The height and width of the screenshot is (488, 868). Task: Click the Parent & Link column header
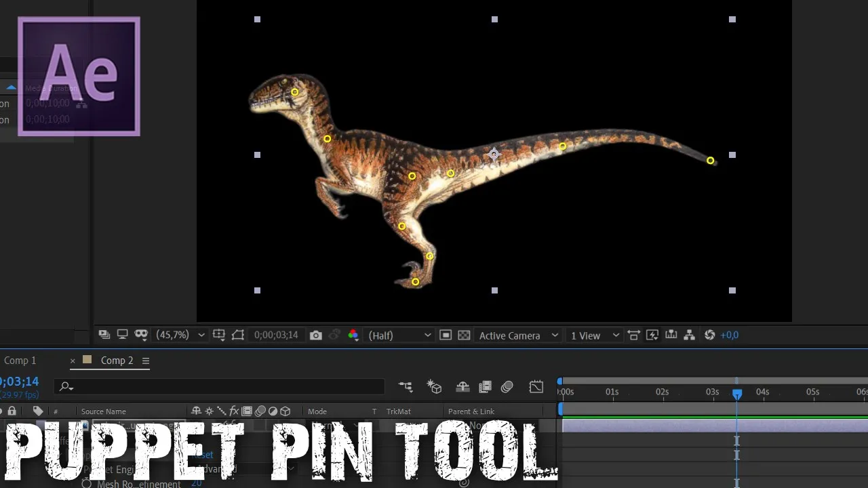point(471,411)
